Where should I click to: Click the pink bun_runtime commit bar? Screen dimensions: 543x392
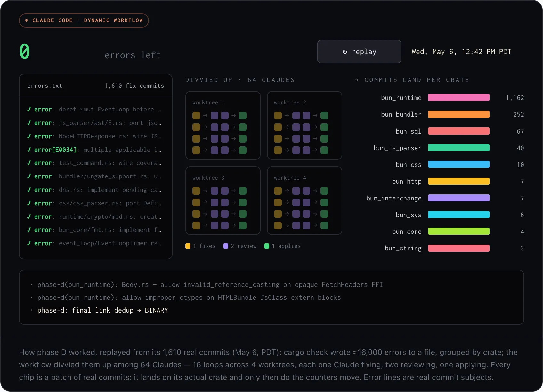pos(459,97)
